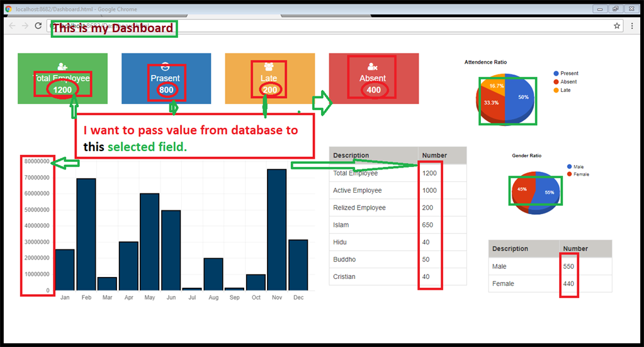Click the value 650 in employee table
This screenshot has height=347, width=644.
pyautogui.click(x=427, y=225)
